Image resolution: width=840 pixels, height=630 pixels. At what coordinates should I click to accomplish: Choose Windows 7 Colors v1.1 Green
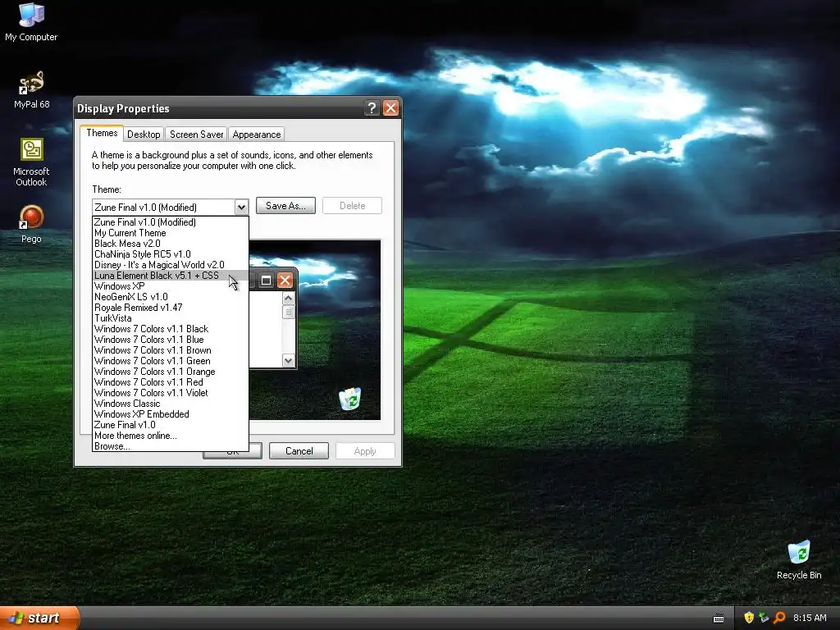(171, 361)
